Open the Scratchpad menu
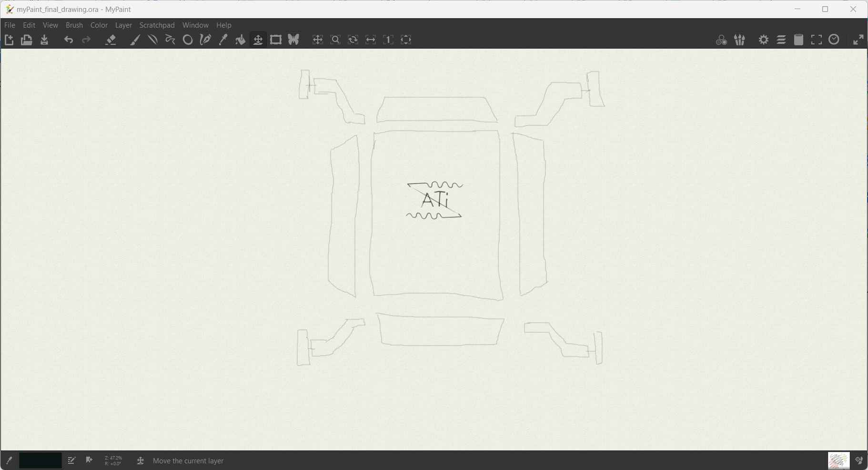The image size is (868, 470). [157, 25]
